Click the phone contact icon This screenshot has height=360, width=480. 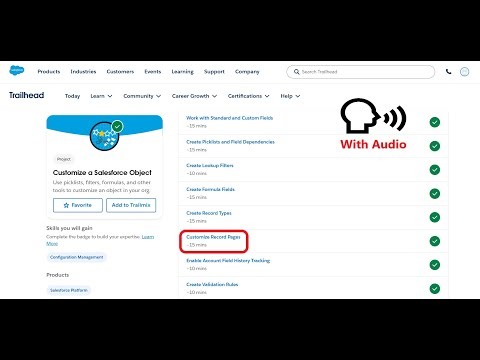pos(449,71)
